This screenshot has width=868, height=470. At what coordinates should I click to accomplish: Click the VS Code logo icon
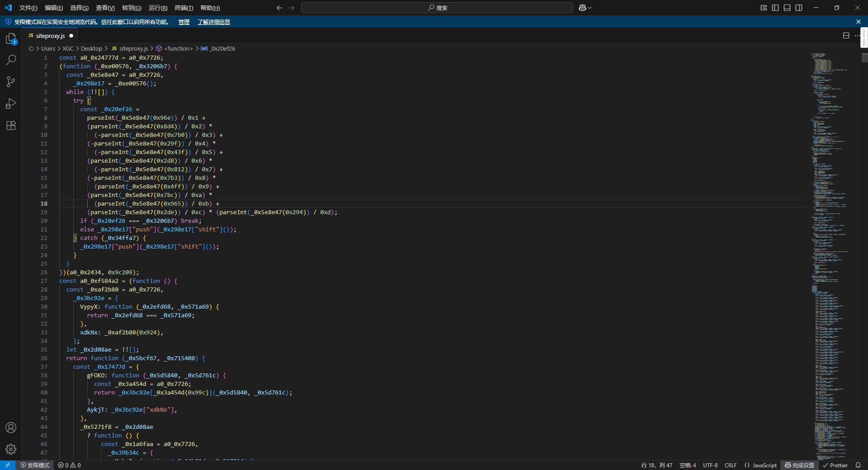point(8,8)
